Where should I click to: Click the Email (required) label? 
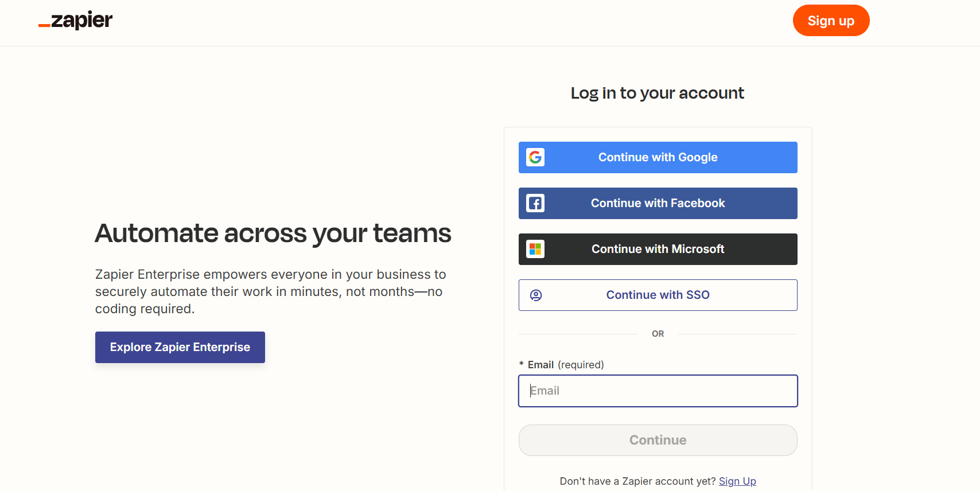click(x=562, y=365)
